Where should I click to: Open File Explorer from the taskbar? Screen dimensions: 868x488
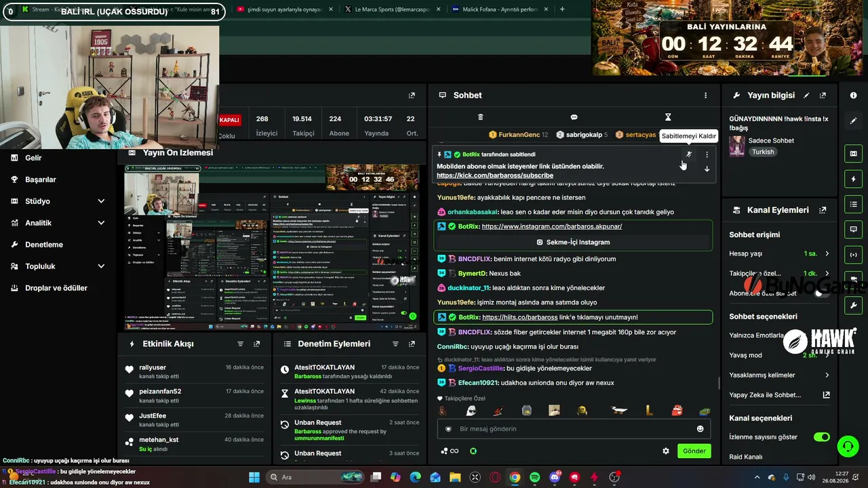(x=455, y=477)
